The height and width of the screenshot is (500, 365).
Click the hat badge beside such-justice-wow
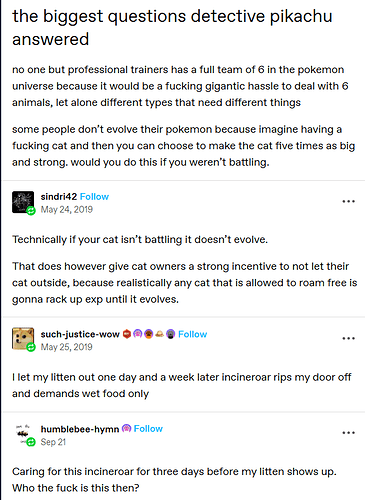pos(159,334)
